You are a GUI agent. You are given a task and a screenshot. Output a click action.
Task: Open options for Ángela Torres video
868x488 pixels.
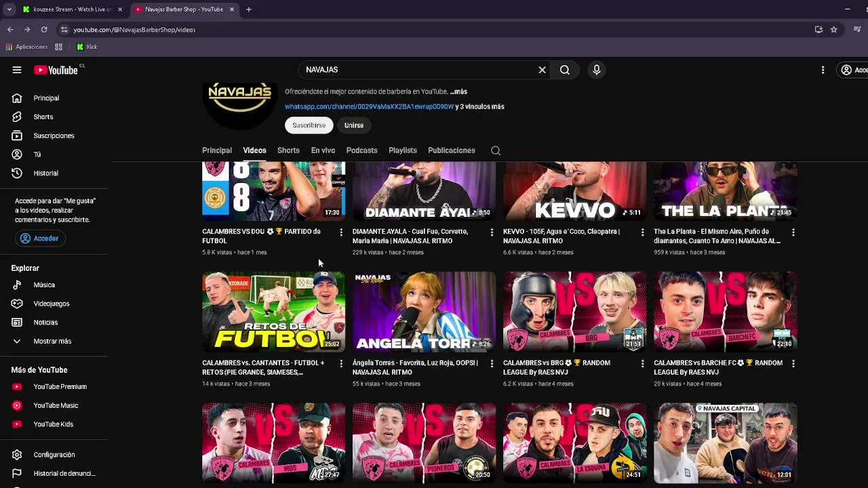point(492,364)
